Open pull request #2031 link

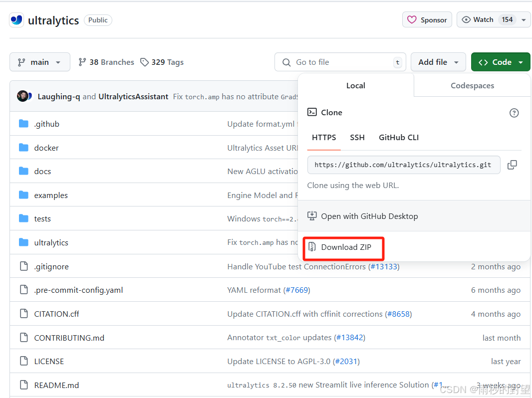[346, 362]
